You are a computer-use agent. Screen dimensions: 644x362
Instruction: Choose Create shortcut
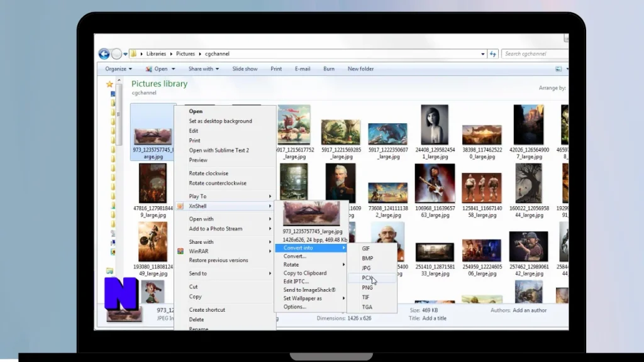[x=207, y=310]
